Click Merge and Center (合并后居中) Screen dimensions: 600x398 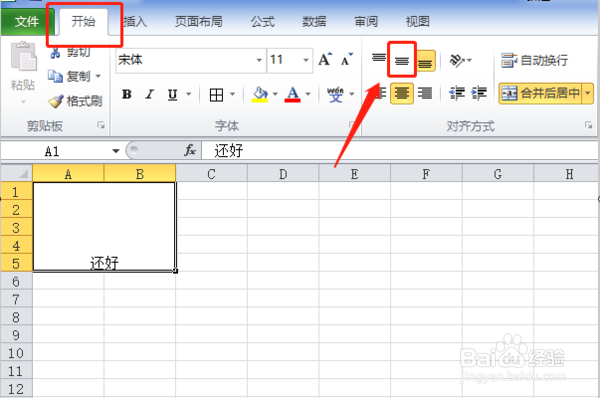coord(540,93)
